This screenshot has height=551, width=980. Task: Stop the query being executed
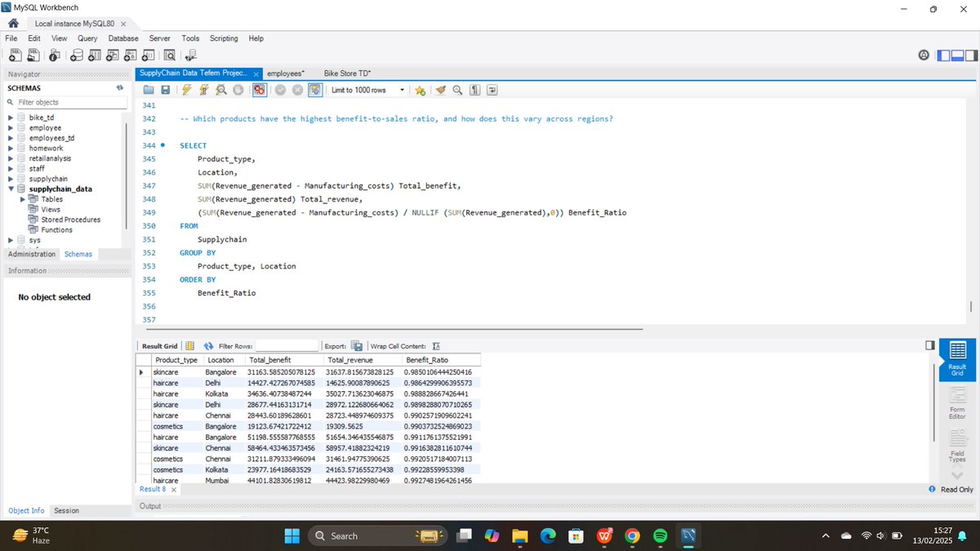click(238, 90)
